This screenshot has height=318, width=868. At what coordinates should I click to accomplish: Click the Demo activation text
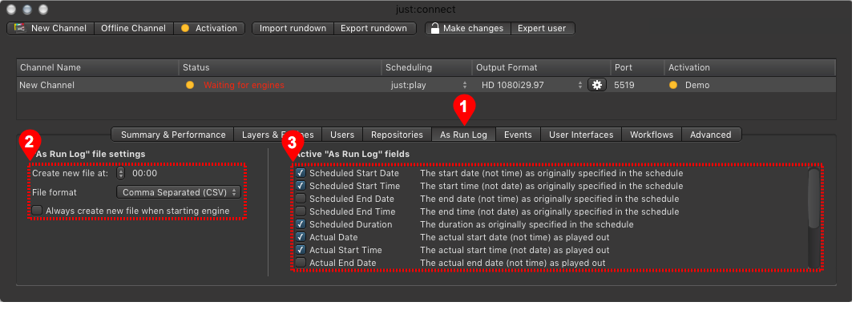click(697, 85)
